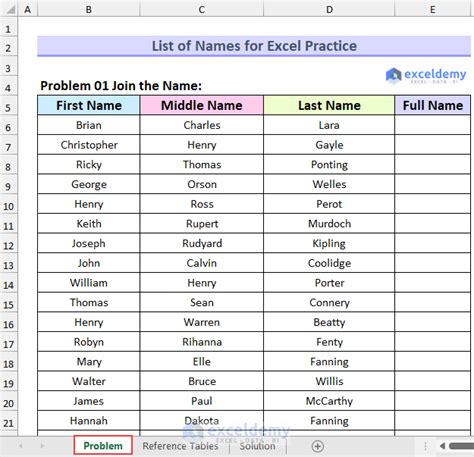
Task: Click the cell containing 'Charles'
Action: (202, 125)
